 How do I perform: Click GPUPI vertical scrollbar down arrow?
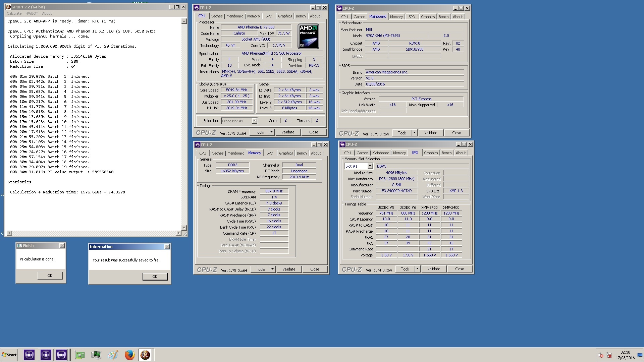(x=184, y=228)
